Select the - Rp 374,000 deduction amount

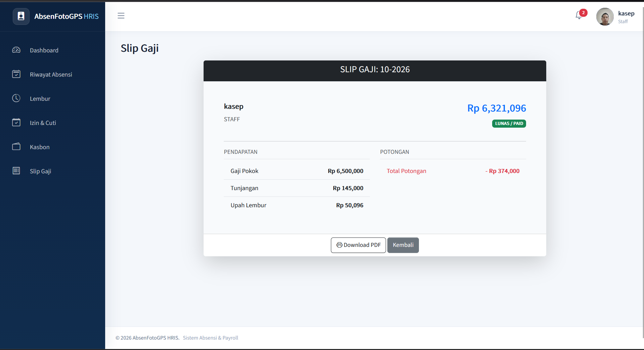pyautogui.click(x=502, y=171)
